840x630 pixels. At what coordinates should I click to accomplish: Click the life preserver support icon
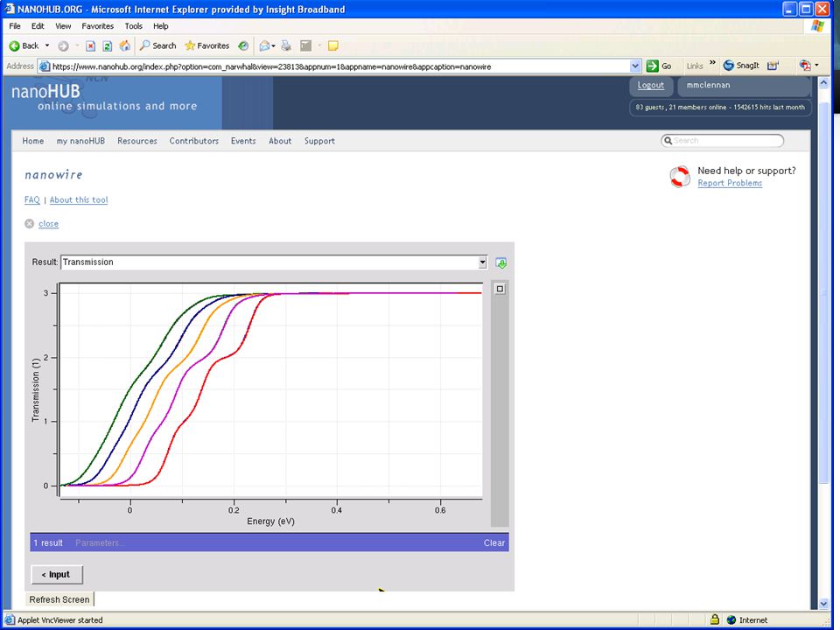680,177
